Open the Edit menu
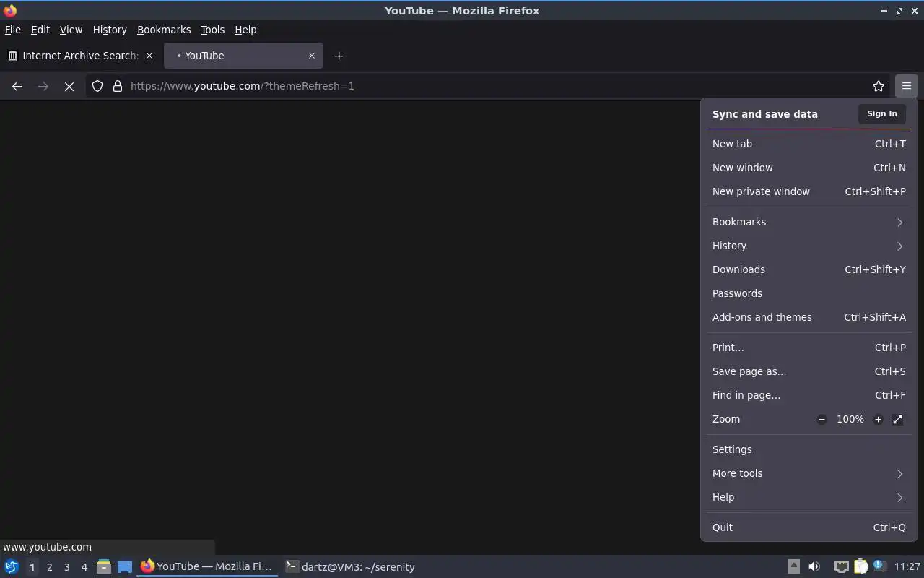The width and height of the screenshot is (924, 578). (x=40, y=30)
